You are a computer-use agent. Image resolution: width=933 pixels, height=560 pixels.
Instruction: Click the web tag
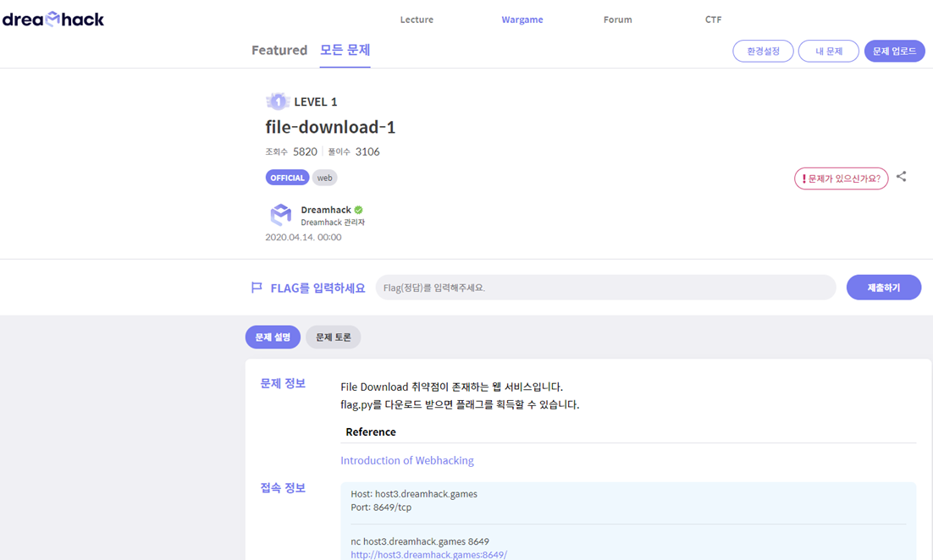pos(324,178)
